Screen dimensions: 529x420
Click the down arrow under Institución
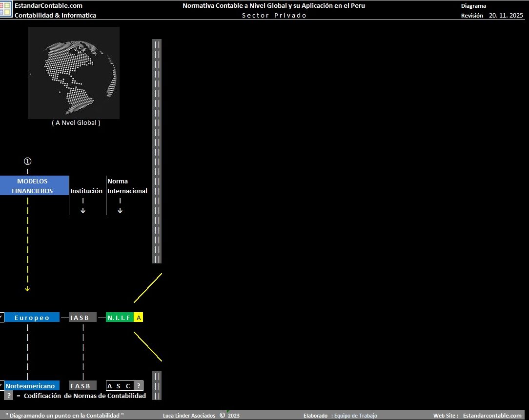click(x=83, y=210)
